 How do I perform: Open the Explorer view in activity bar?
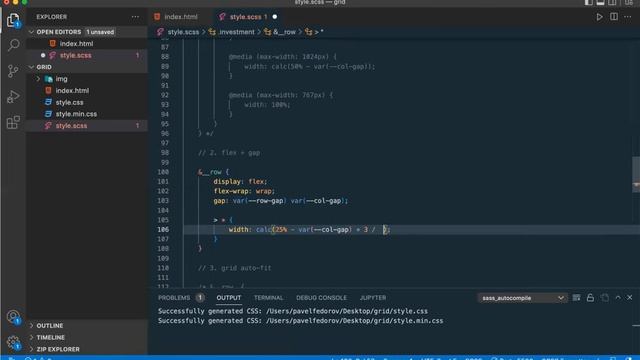pyautogui.click(x=13, y=20)
